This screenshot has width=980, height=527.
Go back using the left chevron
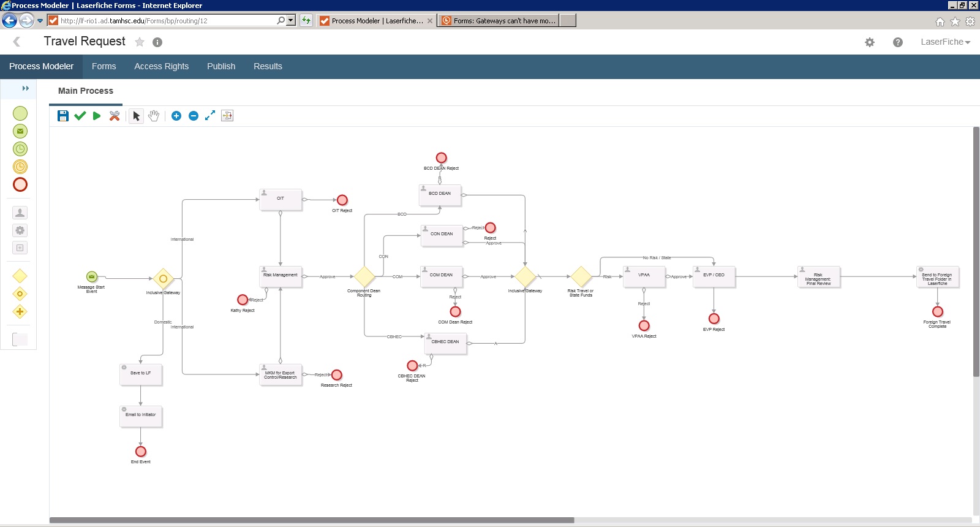(x=17, y=42)
